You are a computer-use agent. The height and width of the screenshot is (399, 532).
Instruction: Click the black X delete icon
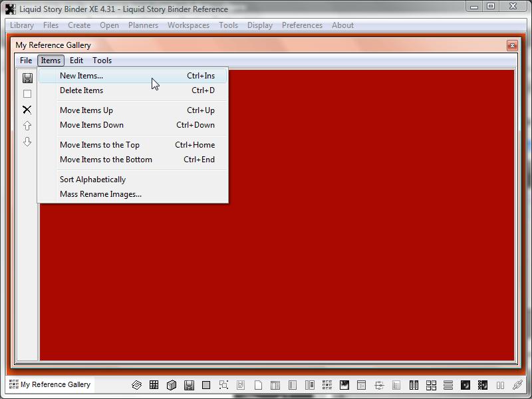tap(27, 110)
